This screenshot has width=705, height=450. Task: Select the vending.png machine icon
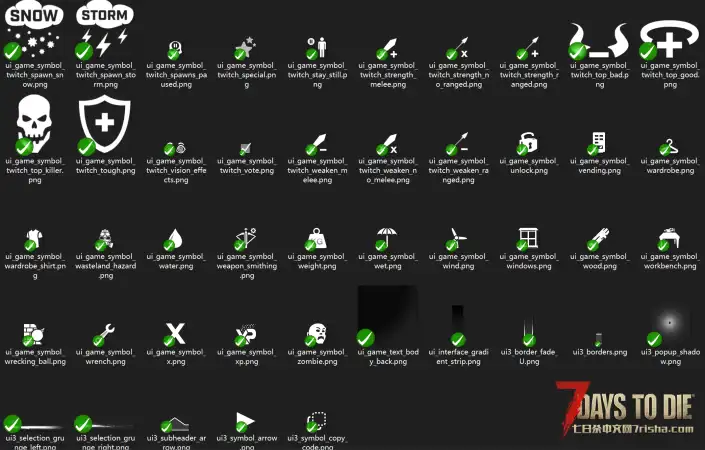point(598,143)
